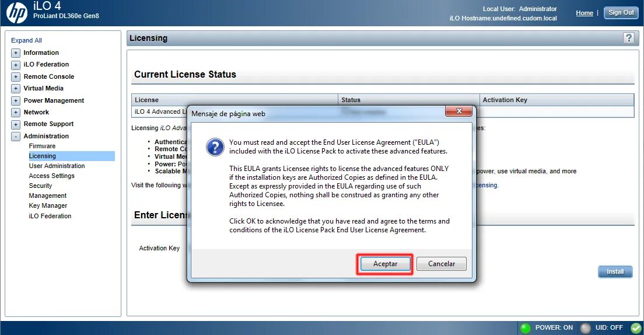Click the Remote Console menu label
Image resolution: width=644 pixels, height=335 pixels.
coord(49,76)
